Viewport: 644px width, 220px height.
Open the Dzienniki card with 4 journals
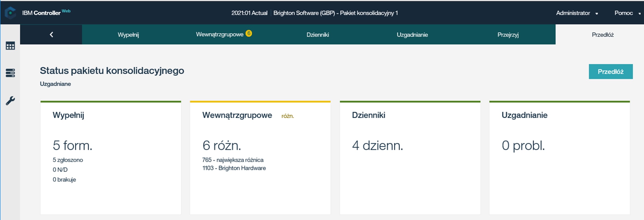[x=410, y=157]
